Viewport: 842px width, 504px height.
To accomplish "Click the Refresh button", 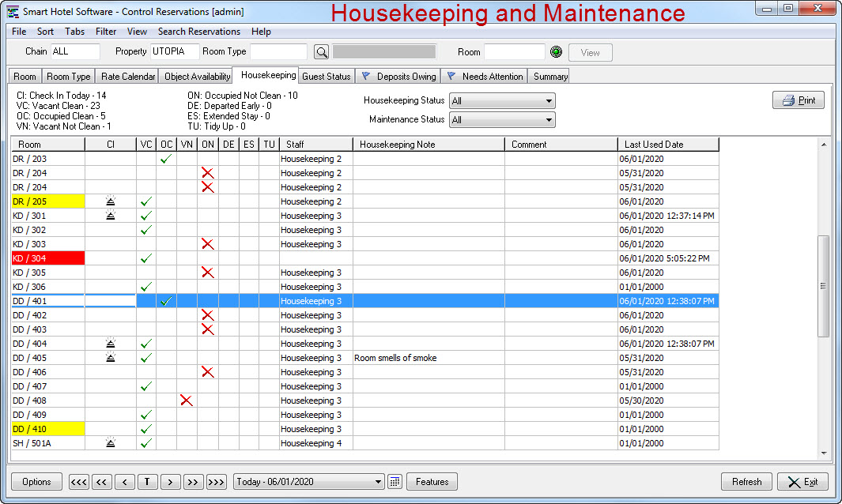I will pyautogui.click(x=746, y=481).
